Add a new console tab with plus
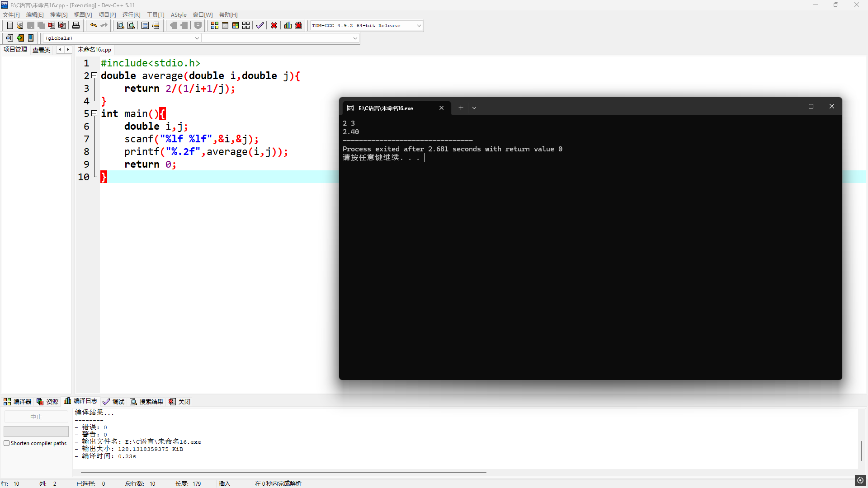 coord(461,108)
